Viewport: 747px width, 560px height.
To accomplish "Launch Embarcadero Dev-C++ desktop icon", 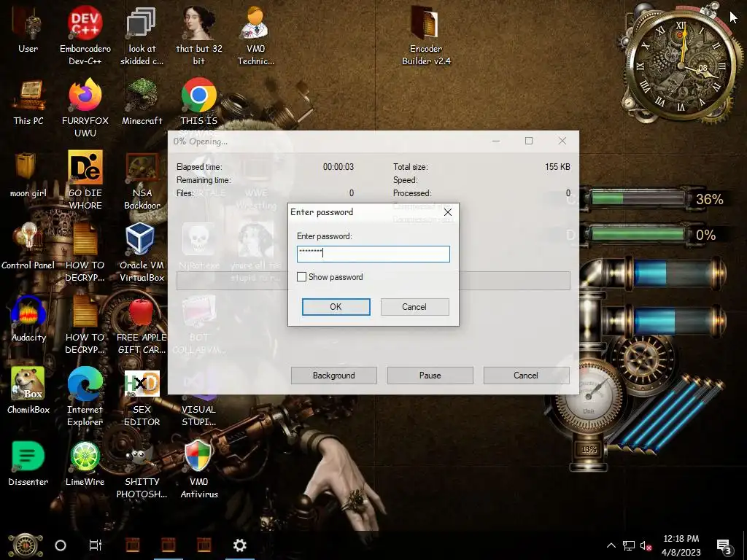I will pyautogui.click(x=85, y=34).
